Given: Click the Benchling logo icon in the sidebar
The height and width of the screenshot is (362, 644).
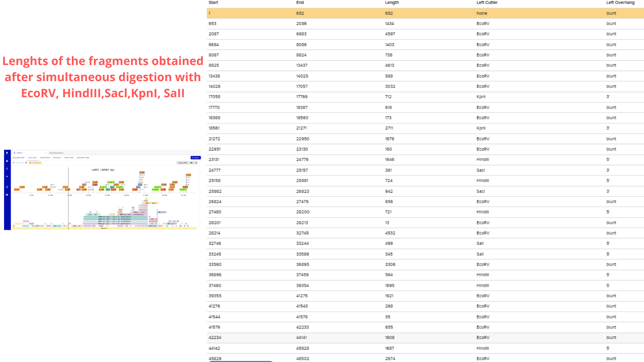Looking at the screenshot, I should [x=7, y=153].
